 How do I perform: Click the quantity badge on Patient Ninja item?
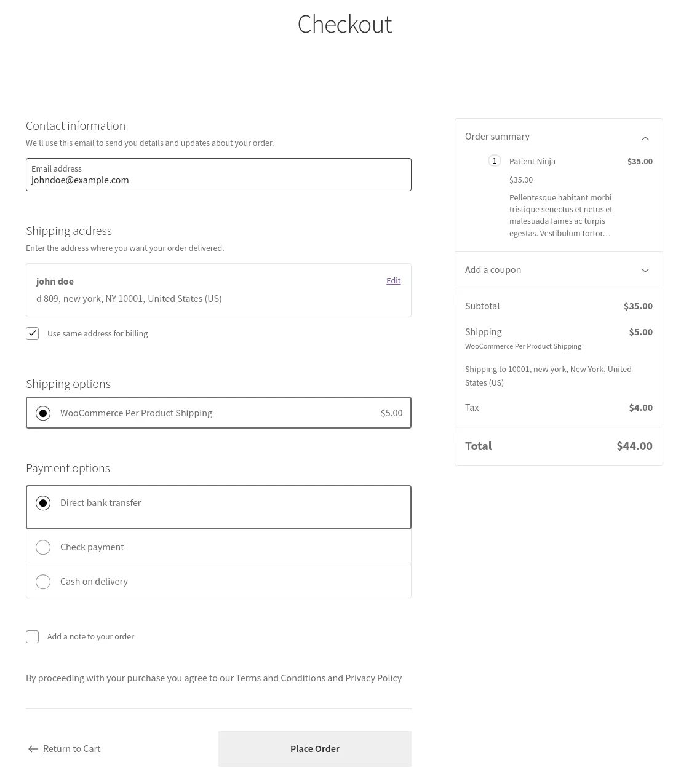[x=495, y=160]
